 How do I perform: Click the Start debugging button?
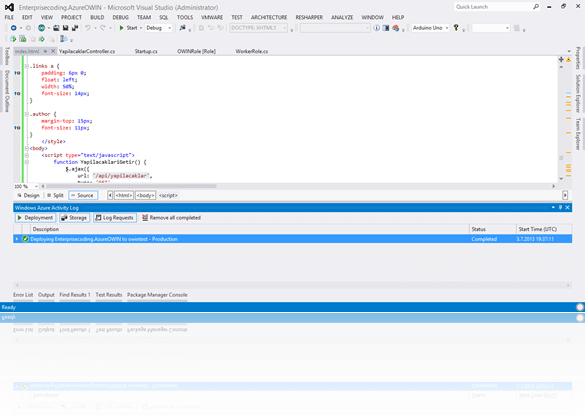128,28
